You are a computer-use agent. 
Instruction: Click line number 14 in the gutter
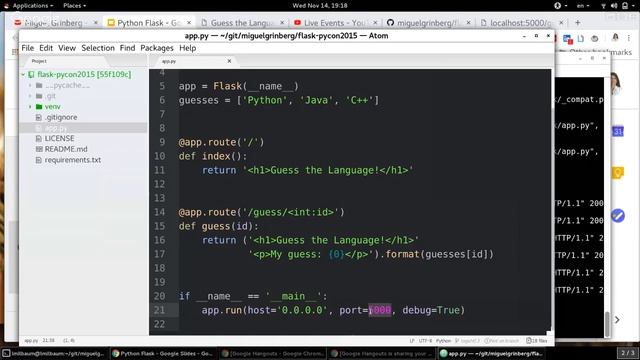tap(159, 212)
